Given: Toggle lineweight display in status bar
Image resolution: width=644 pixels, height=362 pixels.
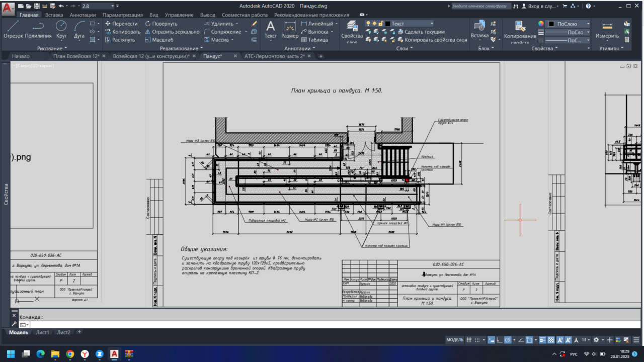Looking at the screenshot, I should pyautogui.click(x=543, y=340).
